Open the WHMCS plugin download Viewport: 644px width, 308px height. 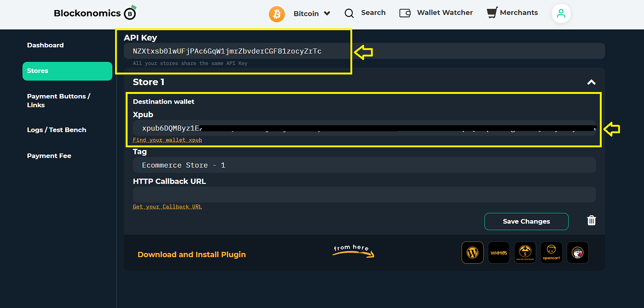[499, 253]
